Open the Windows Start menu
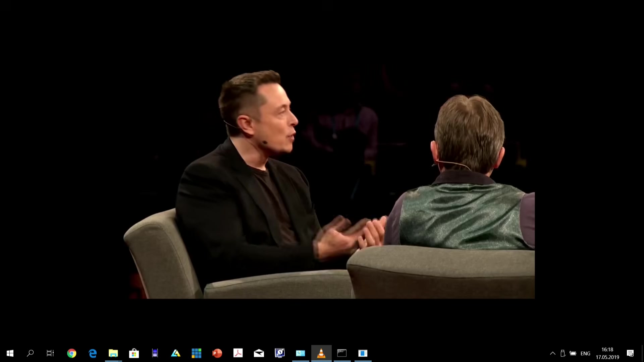Viewport: 644px width, 362px height. point(10,353)
